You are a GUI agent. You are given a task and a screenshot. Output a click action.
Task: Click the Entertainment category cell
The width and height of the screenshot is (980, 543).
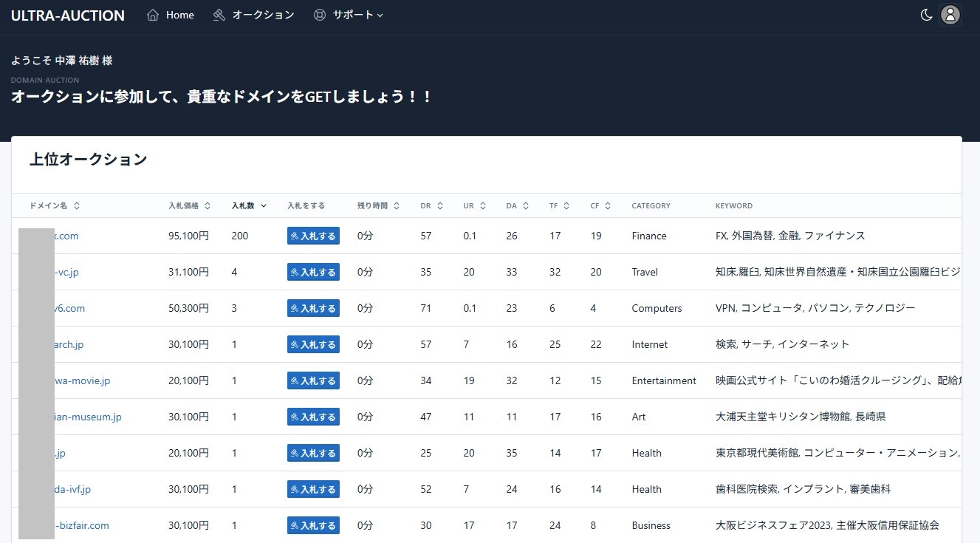(664, 380)
